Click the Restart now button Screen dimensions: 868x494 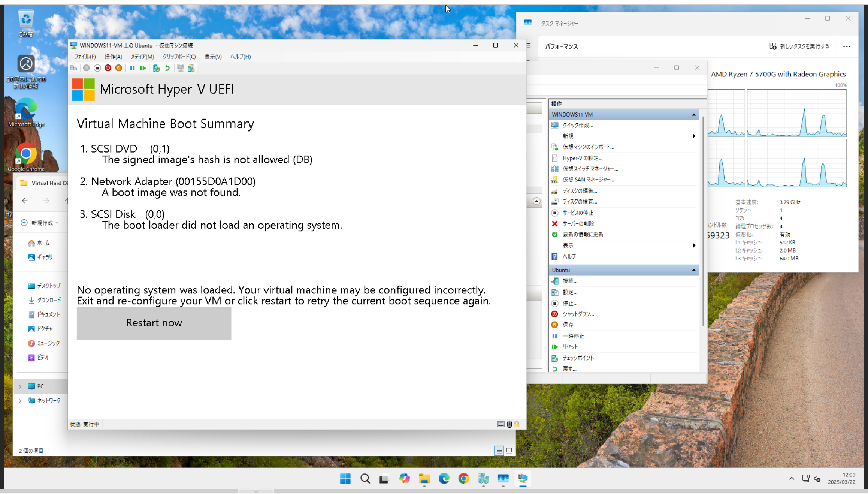point(154,323)
